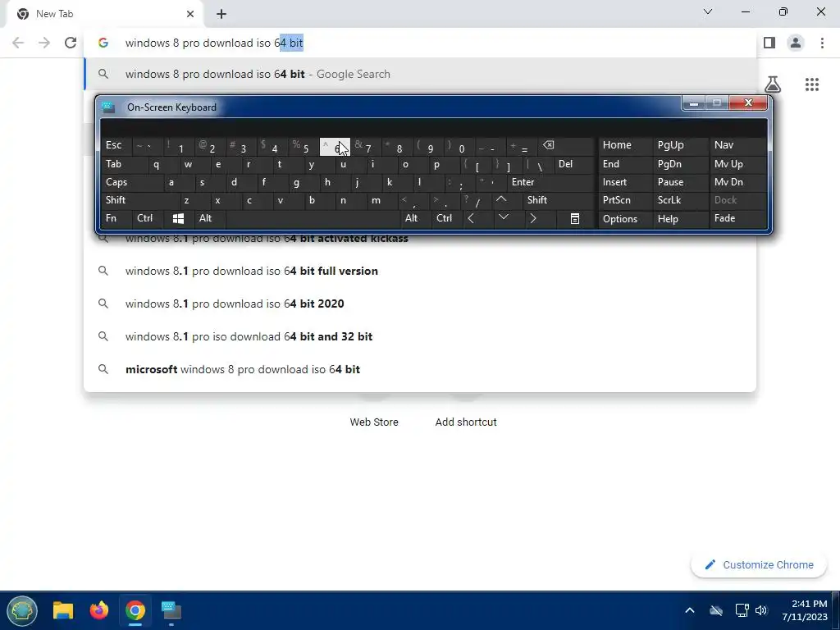Go forward with the browser forward arrow
The image size is (840, 630).
coord(44,43)
